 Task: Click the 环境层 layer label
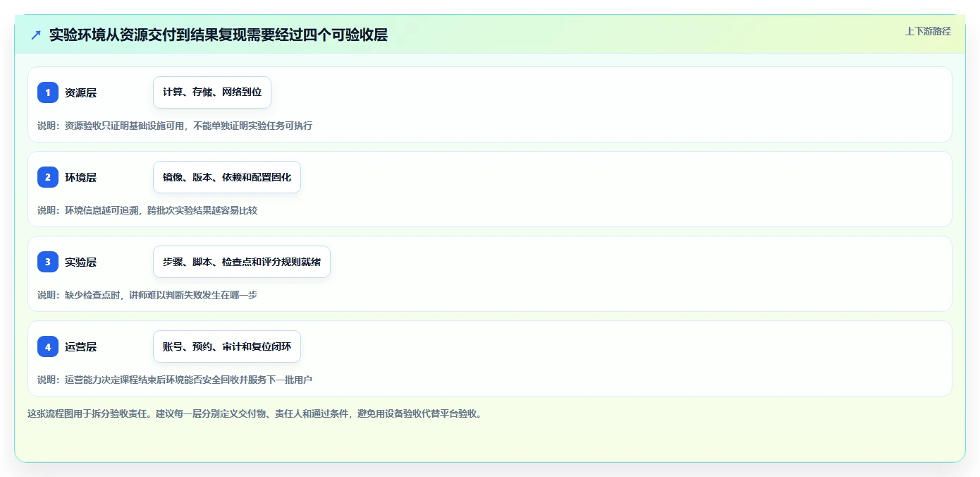pyautogui.click(x=80, y=177)
